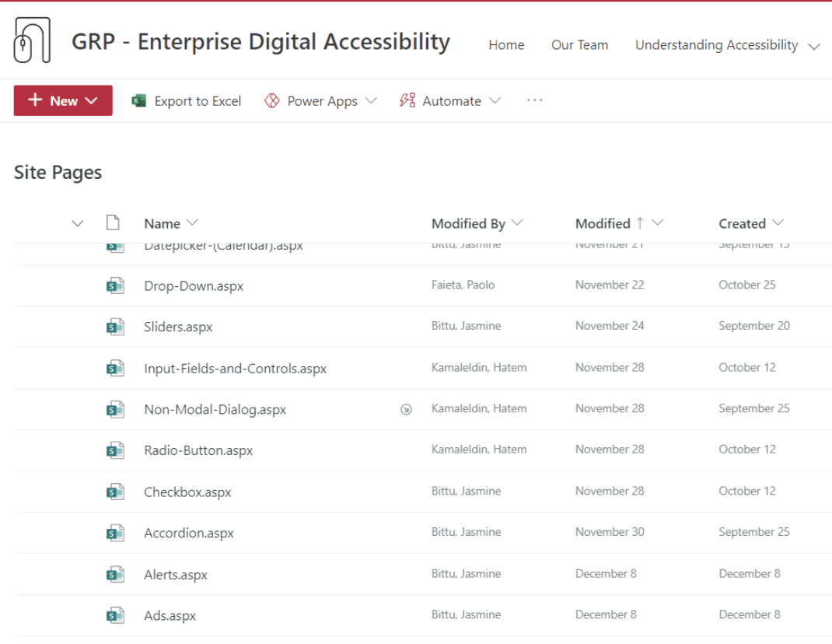Open the New button dropdown
This screenshot has height=644, width=832.
point(63,101)
